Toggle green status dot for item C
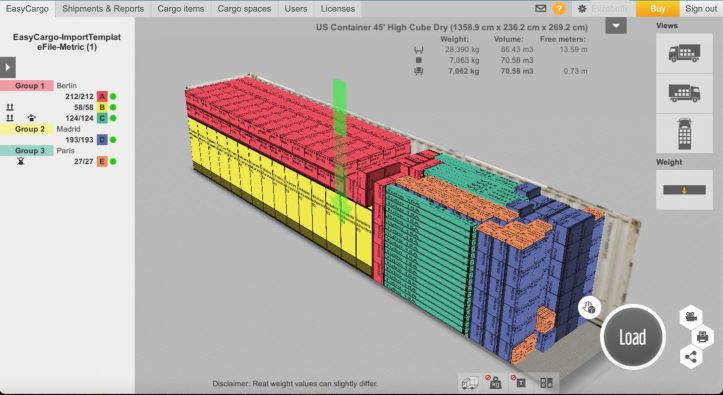 point(113,118)
